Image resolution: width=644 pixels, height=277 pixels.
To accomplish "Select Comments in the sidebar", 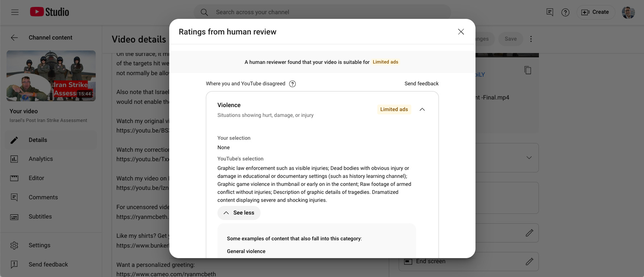I will 51,197.
